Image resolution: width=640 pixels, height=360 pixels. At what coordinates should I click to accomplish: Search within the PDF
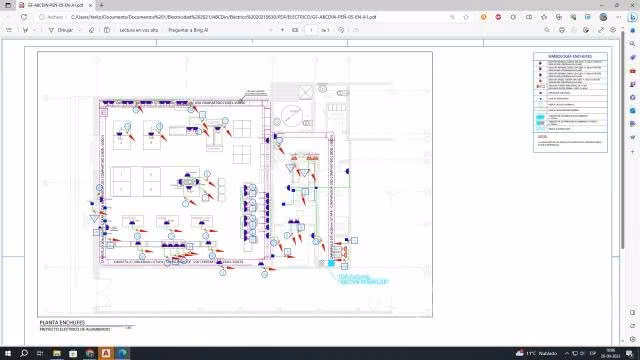[547, 30]
